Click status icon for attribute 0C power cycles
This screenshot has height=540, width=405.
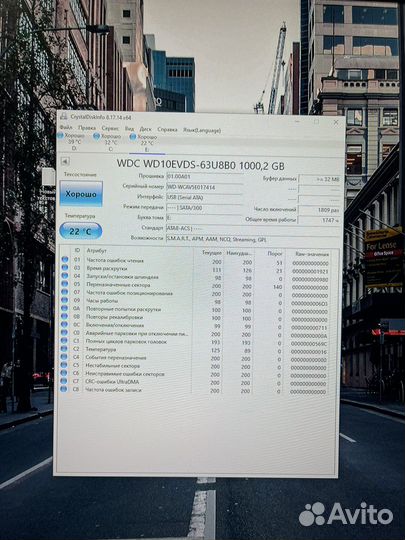tap(64, 324)
